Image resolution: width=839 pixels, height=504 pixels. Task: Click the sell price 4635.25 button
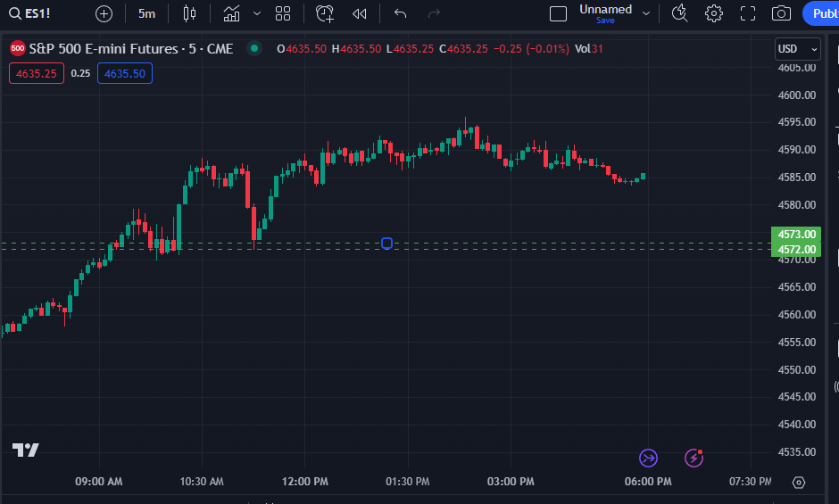37,73
